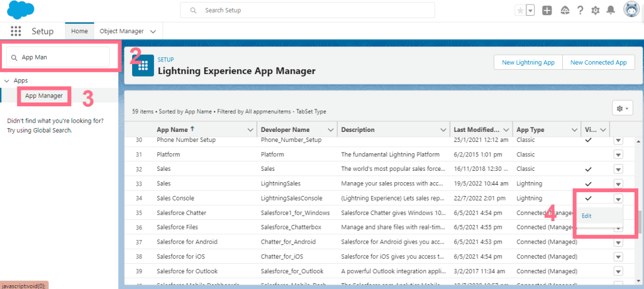The width and height of the screenshot is (644, 289).
Task: Open the Notifications bell
Action: 611,11
